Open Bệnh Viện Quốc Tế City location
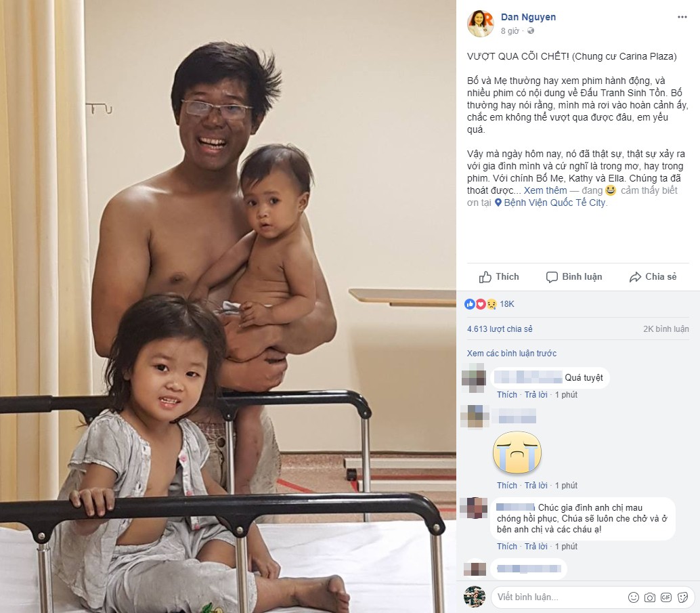 click(x=554, y=203)
